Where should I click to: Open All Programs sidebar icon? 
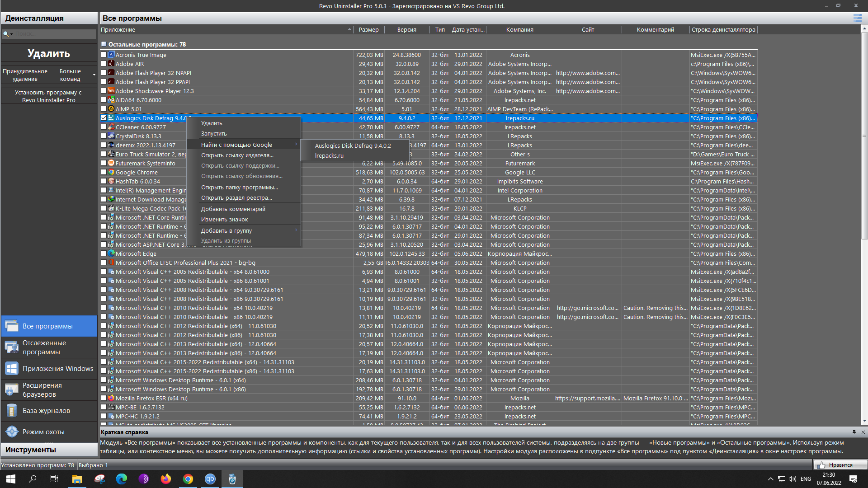coord(12,326)
